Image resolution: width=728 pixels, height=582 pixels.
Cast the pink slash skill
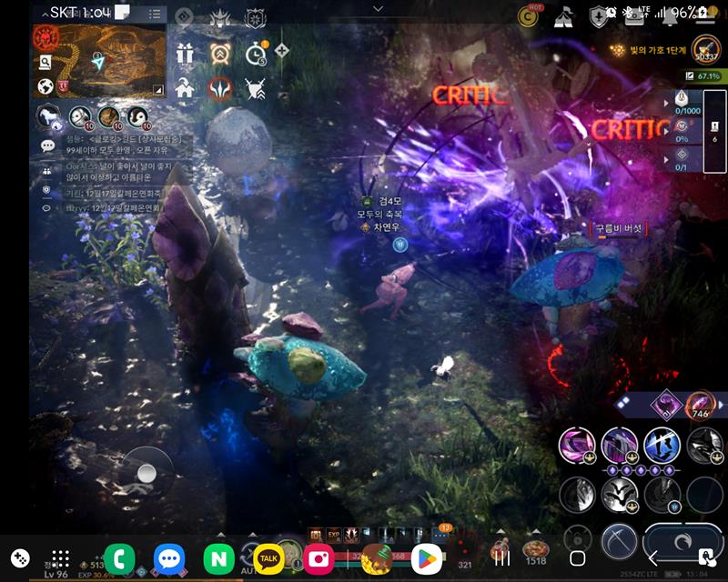577,446
